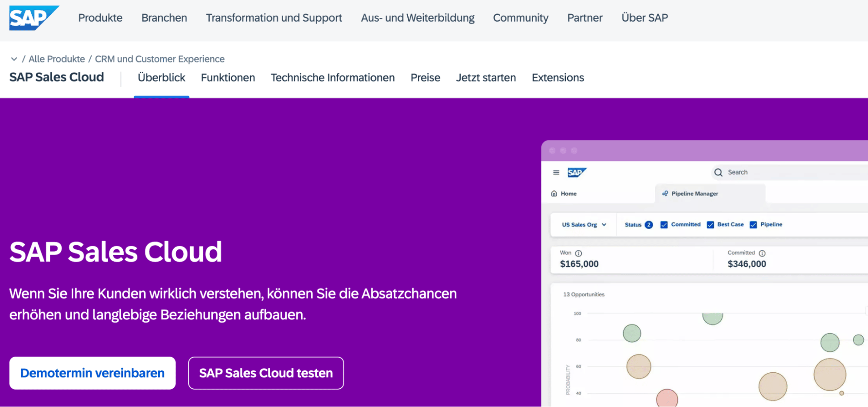
Task: Click SAP Sales Cloud testen
Action: tap(266, 373)
